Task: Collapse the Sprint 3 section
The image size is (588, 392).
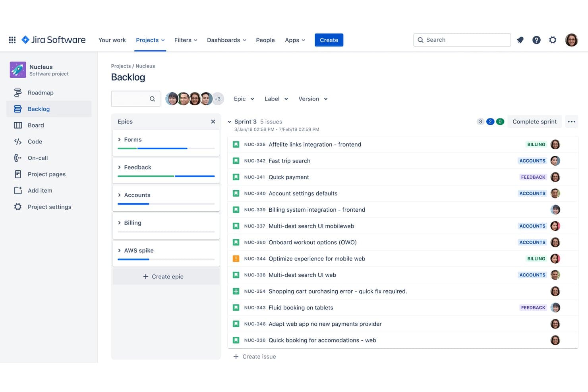Action: tap(229, 122)
